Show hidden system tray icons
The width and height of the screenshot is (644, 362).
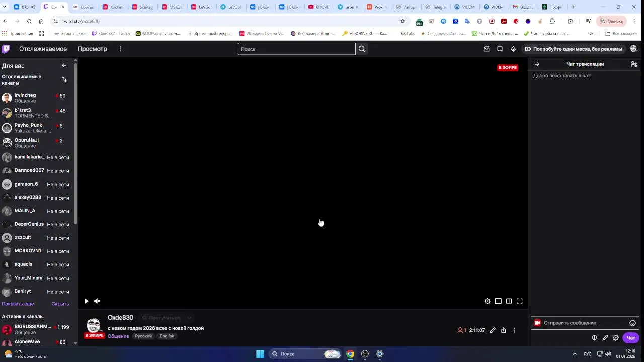[575, 354]
